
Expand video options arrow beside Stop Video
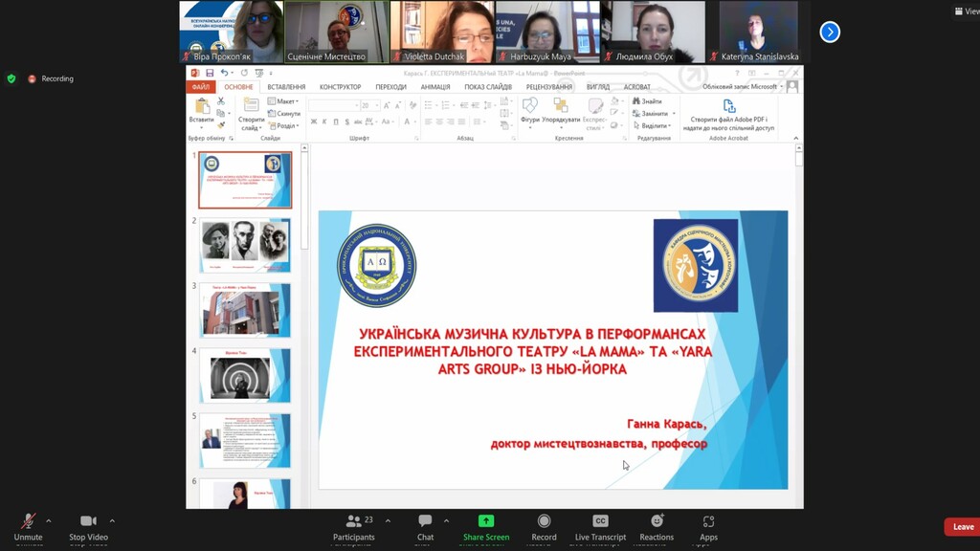(112, 521)
